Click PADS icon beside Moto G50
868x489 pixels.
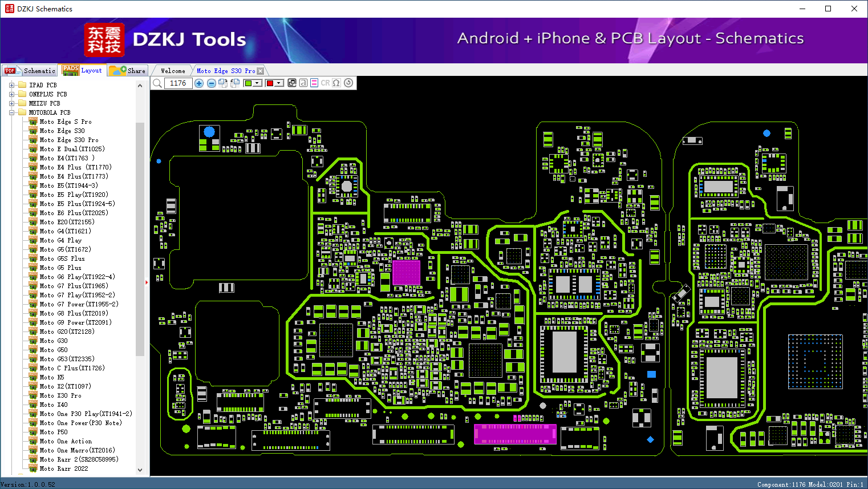click(33, 350)
